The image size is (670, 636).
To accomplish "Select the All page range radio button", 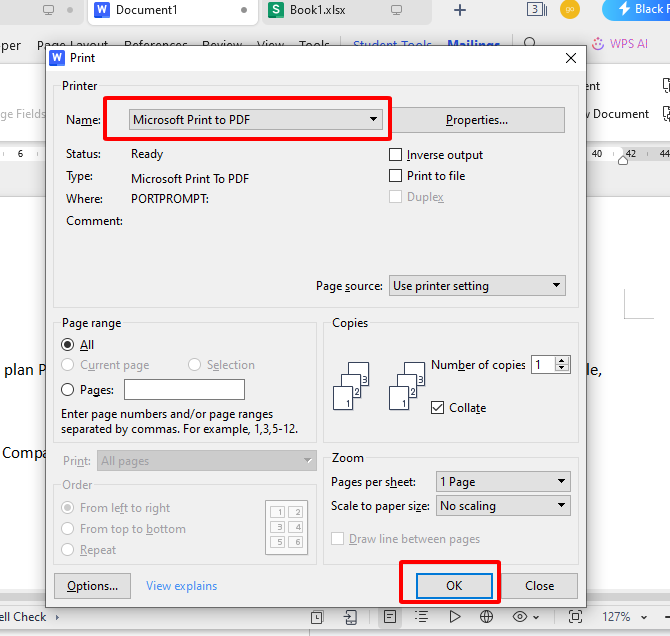I will pyautogui.click(x=68, y=344).
